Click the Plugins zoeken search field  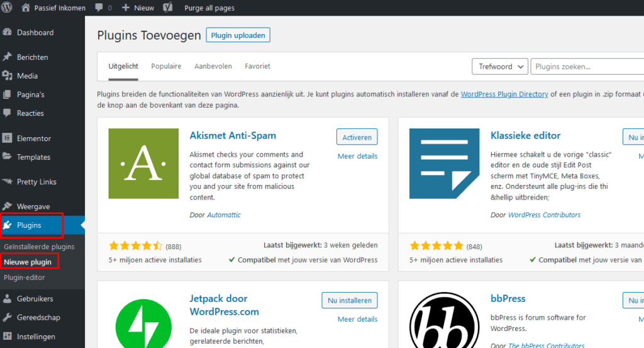[x=587, y=67]
